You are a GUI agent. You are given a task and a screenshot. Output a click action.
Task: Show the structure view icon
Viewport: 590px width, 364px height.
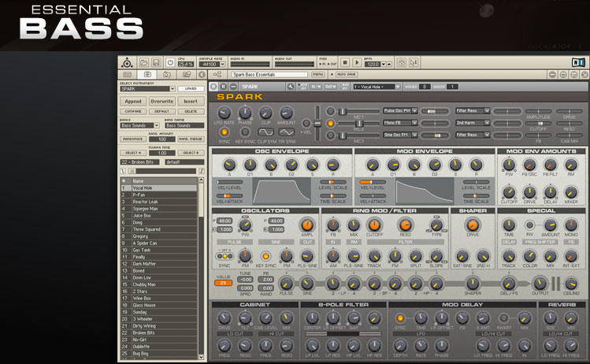coord(217,75)
